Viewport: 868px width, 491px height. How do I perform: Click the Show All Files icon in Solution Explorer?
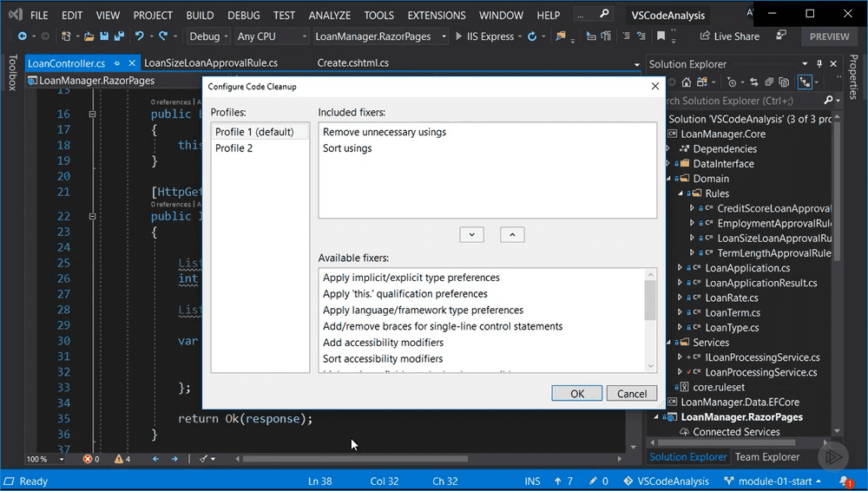pyautogui.click(x=784, y=82)
